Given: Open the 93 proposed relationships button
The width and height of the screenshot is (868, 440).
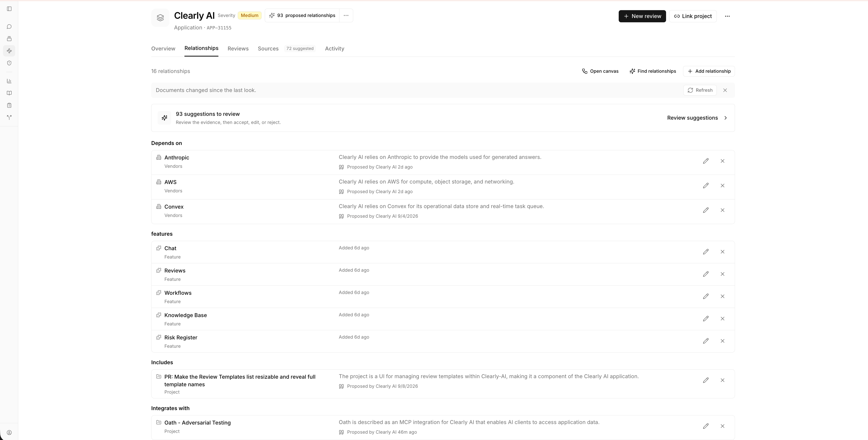Looking at the screenshot, I should pyautogui.click(x=302, y=15).
